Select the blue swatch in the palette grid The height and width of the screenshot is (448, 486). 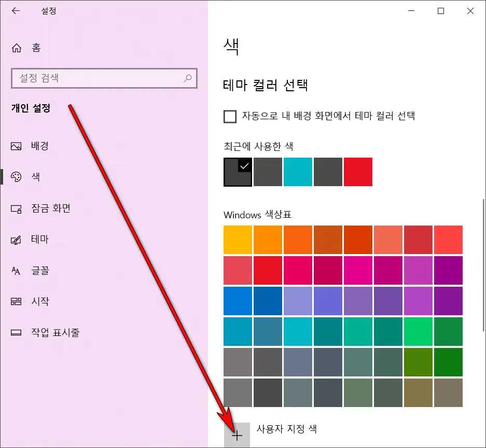[x=237, y=301]
